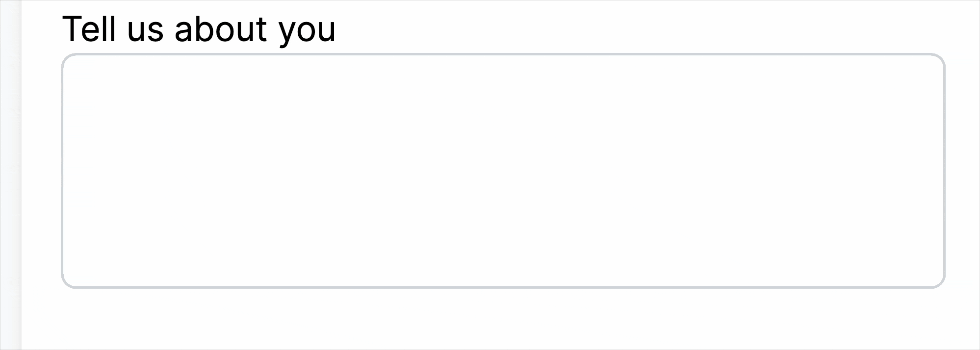
Task: Click the empty textarea to begin typing
Action: (503, 171)
